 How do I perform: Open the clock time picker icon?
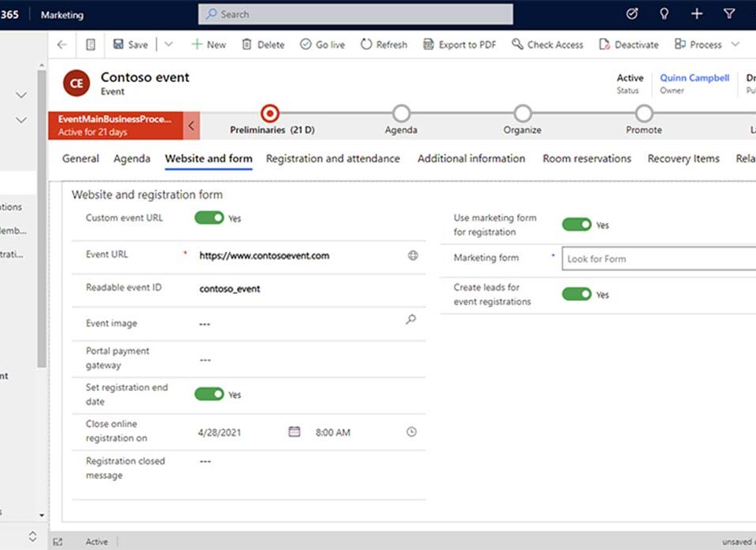[x=411, y=432]
